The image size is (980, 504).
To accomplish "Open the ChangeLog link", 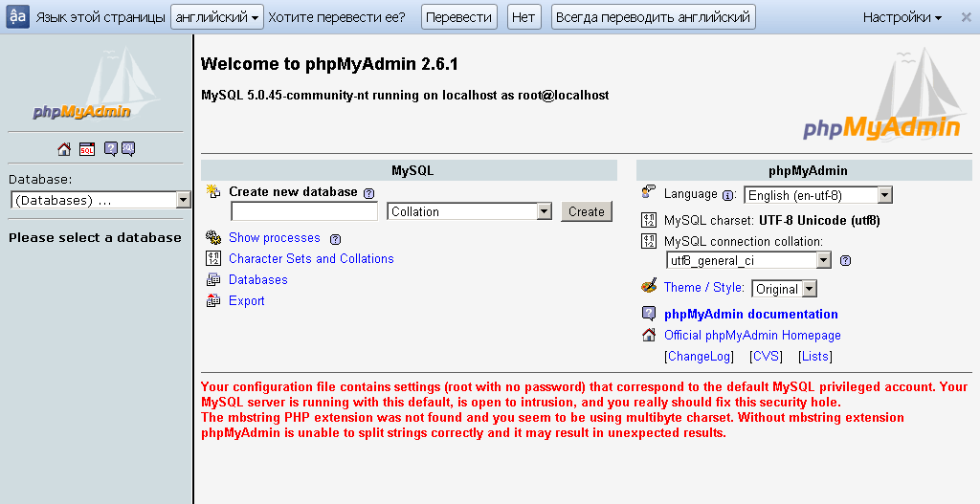I will [699, 356].
